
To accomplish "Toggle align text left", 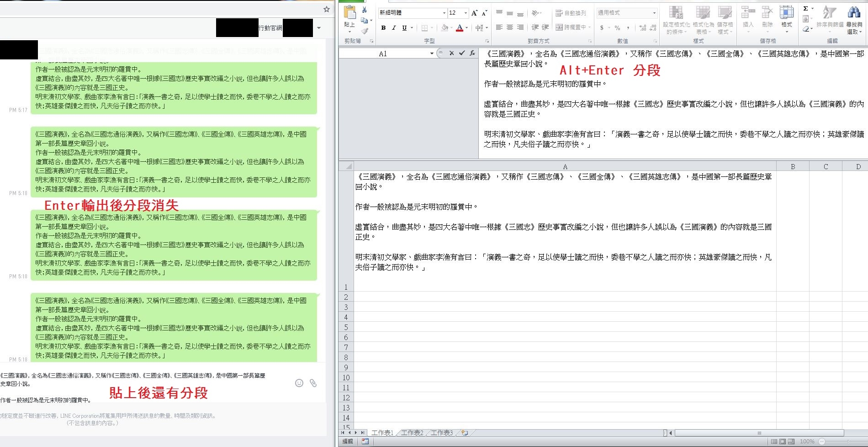I will (499, 28).
